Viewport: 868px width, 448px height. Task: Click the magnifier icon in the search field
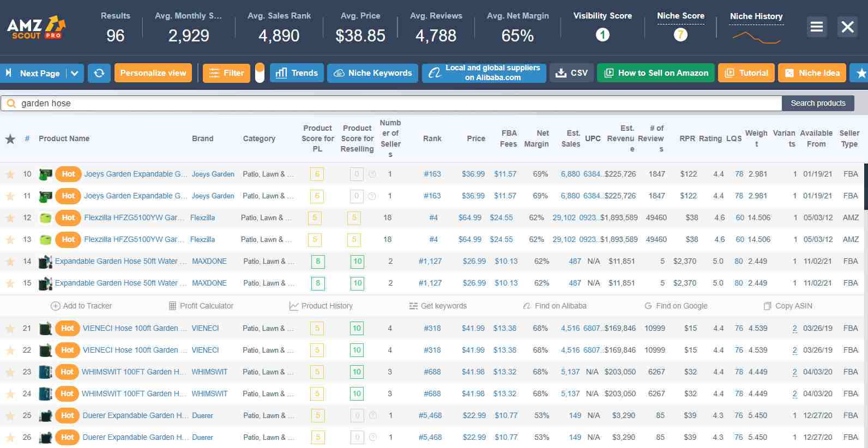[x=11, y=104]
